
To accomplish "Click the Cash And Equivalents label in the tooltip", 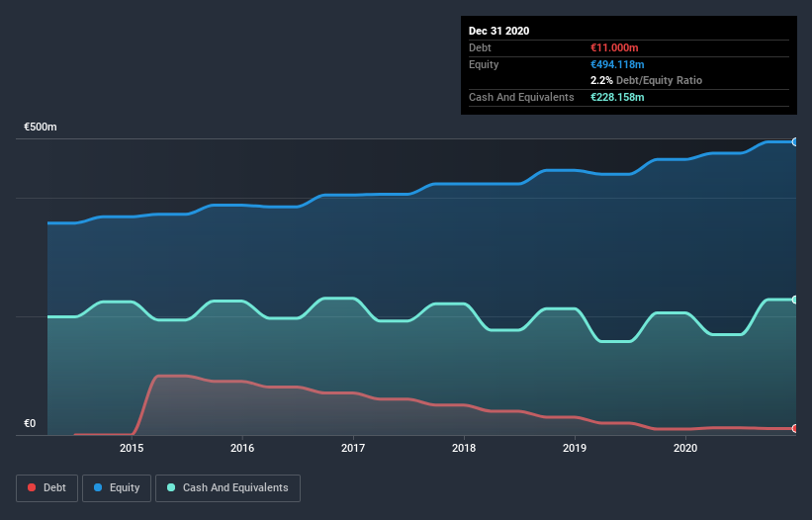I will click(x=521, y=97).
